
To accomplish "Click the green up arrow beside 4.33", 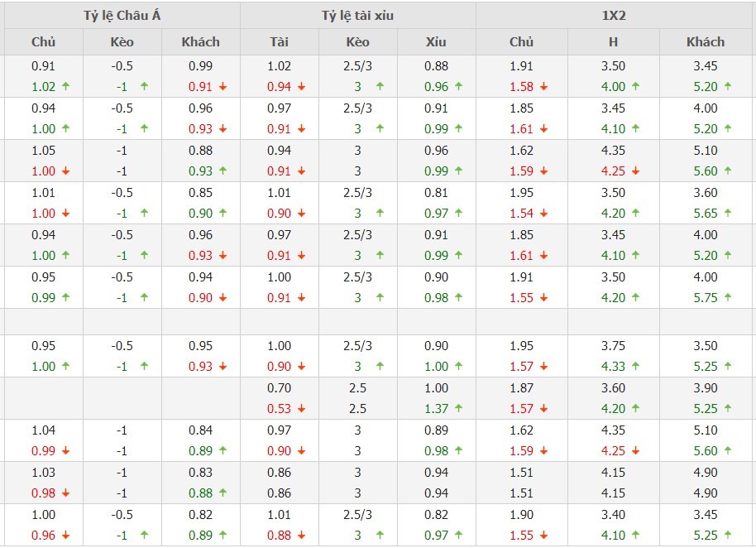I will 636,367.
